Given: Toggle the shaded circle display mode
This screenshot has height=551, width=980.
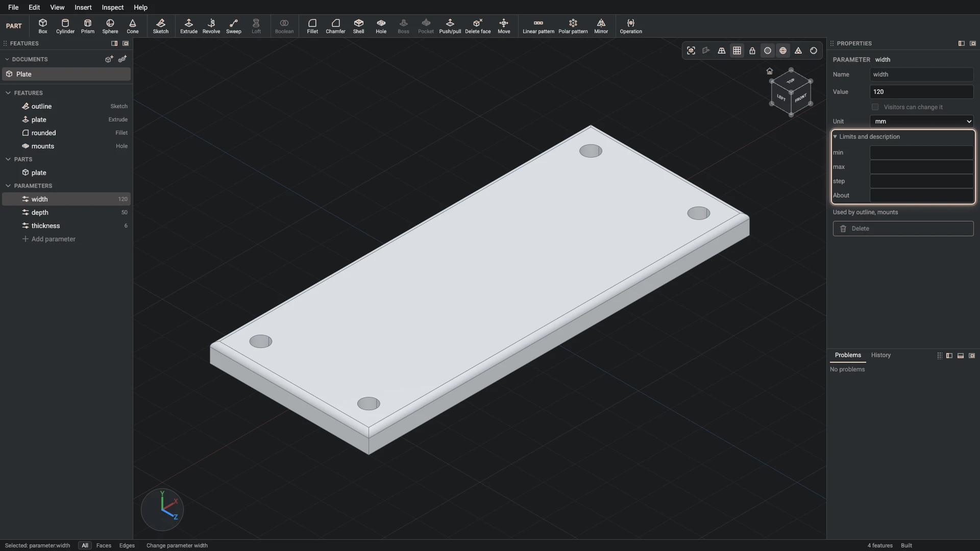Looking at the screenshot, I should [x=768, y=51].
